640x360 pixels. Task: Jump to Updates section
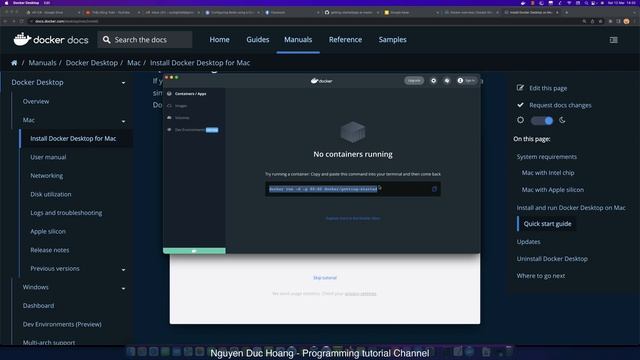point(528,242)
